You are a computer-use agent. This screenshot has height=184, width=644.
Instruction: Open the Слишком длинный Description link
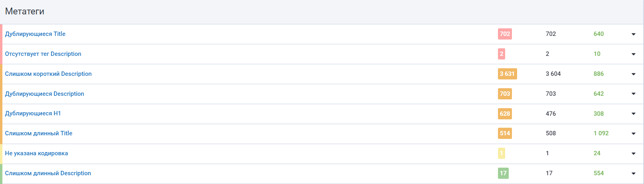tap(48, 173)
